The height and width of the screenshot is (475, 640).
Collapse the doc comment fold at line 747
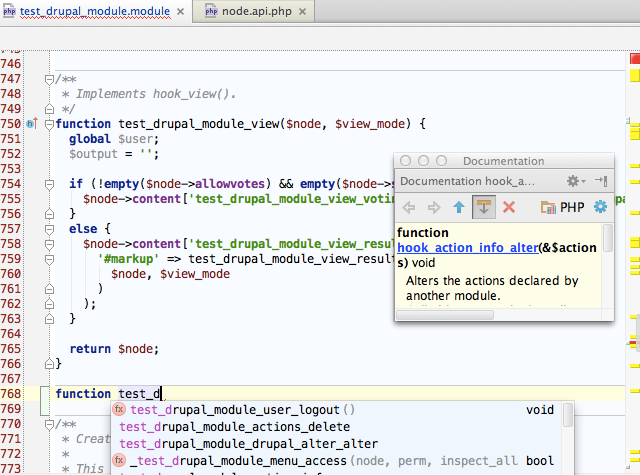[x=49, y=79]
